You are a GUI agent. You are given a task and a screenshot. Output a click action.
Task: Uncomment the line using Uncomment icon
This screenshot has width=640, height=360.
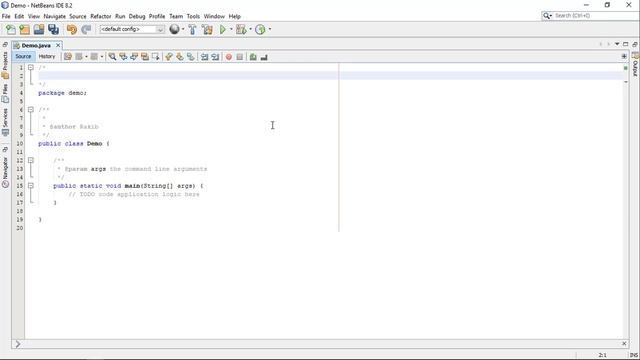(x=264, y=57)
